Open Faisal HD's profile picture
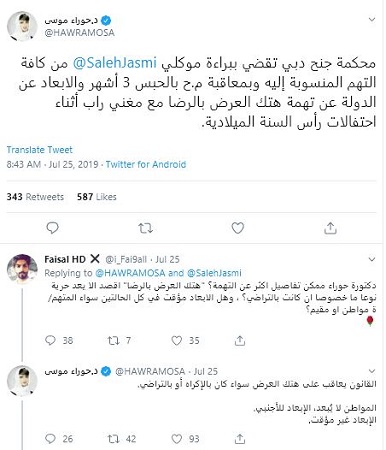386x450 pixels. tap(22, 269)
